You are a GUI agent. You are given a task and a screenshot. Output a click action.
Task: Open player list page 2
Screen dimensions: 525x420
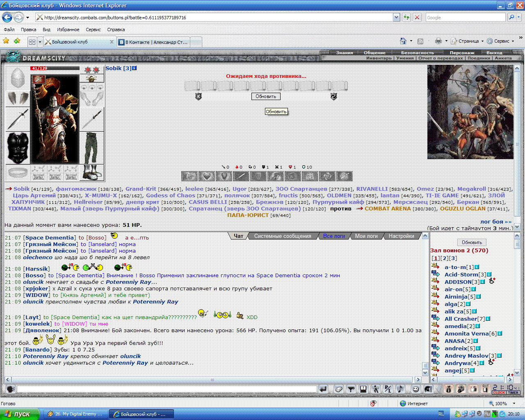[445, 258]
